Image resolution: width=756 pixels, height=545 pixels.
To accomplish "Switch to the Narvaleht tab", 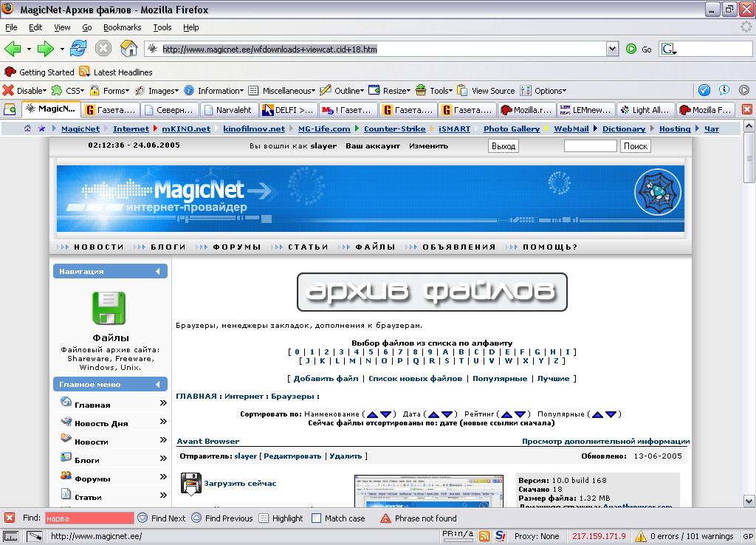I will [229, 110].
